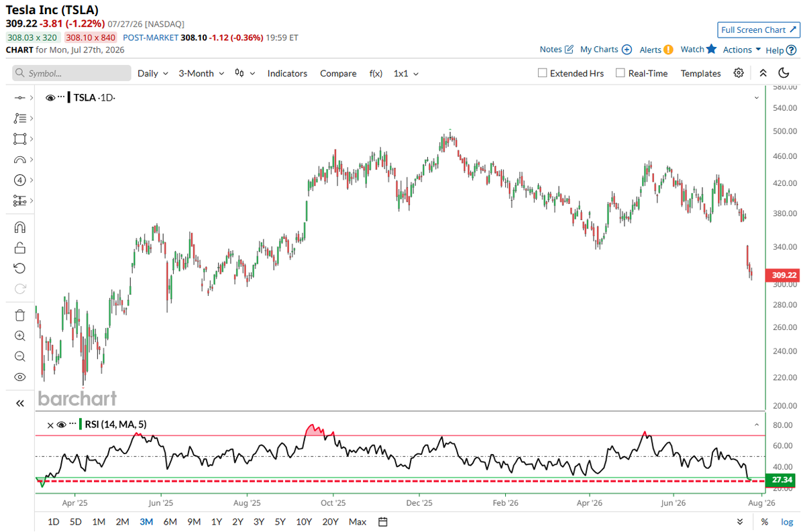
Task: Open the numbered marker tool
Action: click(x=19, y=180)
